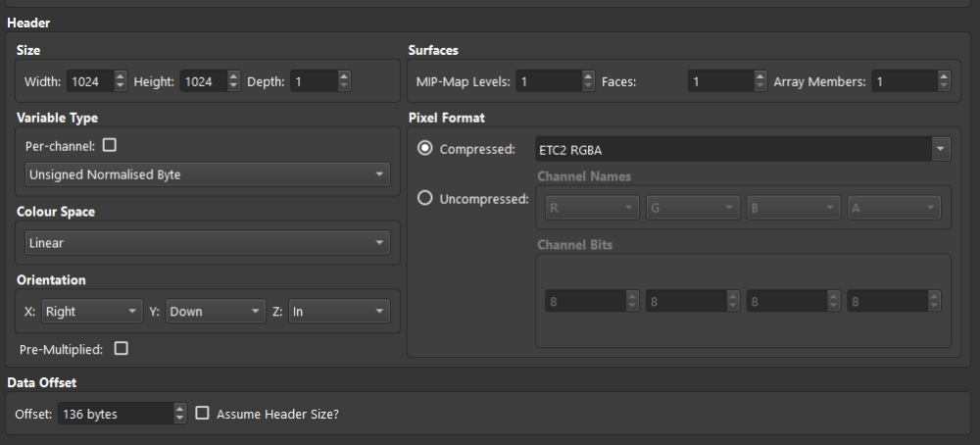This screenshot has height=445, width=980.
Task: Select the Uncompressed pixel format radio
Action: click(425, 198)
